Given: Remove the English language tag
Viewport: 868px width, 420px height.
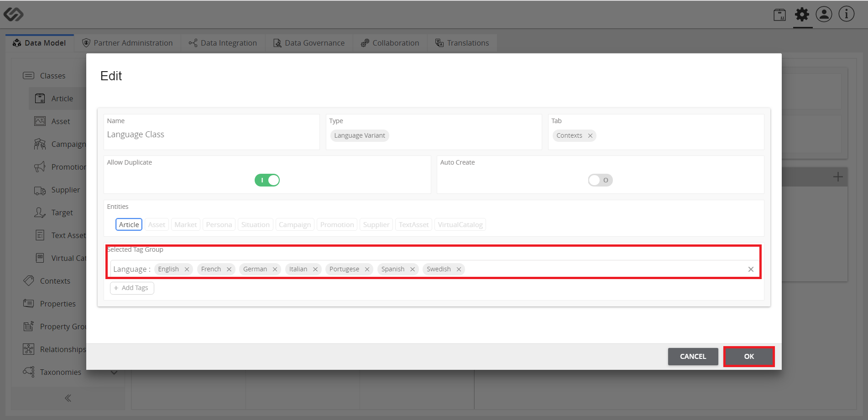Looking at the screenshot, I should coord(187,269).
